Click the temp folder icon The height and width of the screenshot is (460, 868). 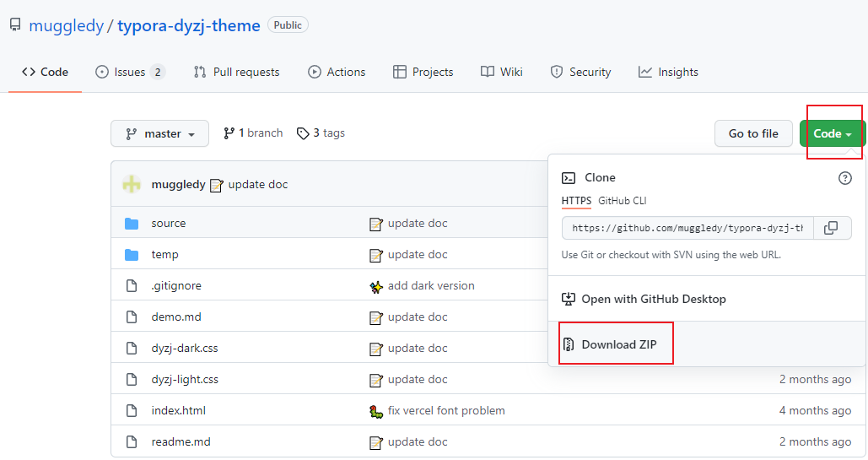pos(132,254)
